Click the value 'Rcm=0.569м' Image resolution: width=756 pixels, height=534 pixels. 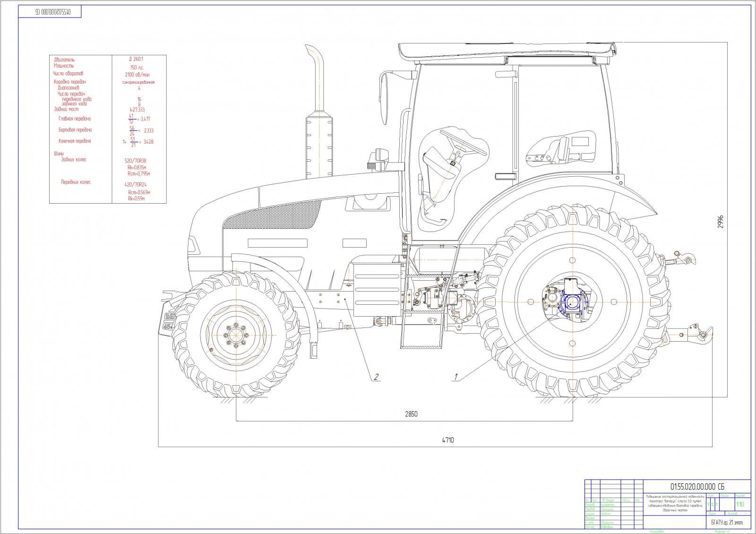(139, 192)
